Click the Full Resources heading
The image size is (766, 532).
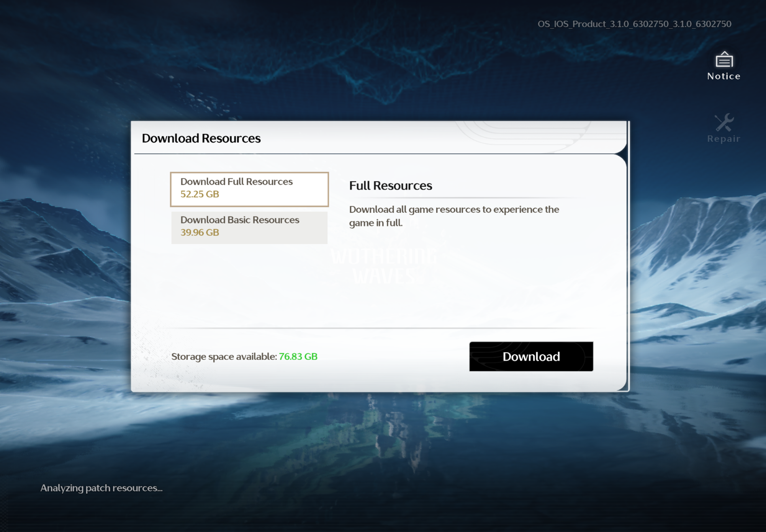click(x=390, y=186)
